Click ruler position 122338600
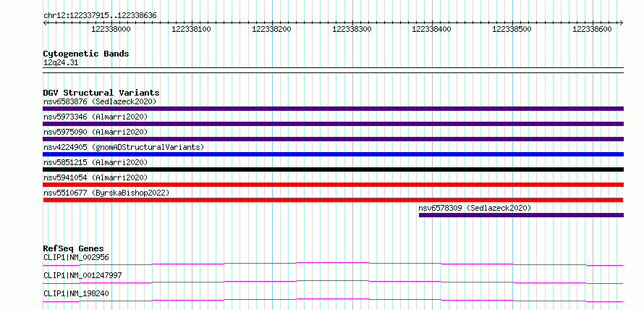The image size is (644, 310). pos(592,29)
